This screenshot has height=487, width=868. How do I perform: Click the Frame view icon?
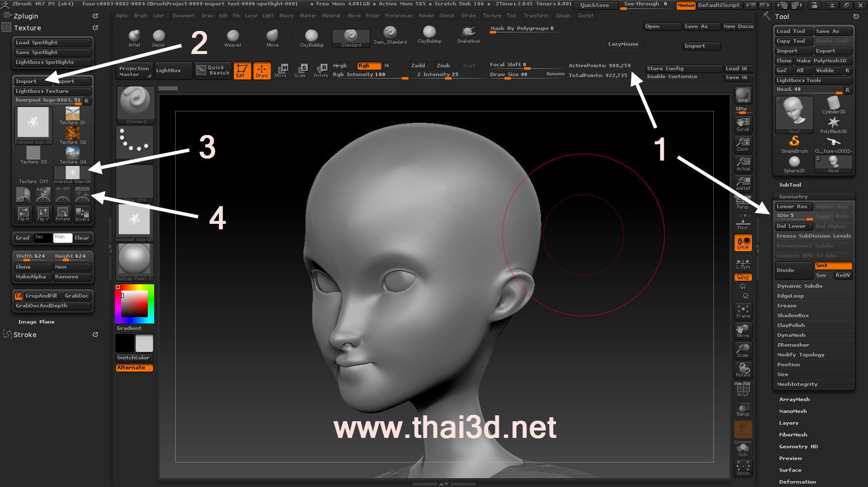pyautogui.click(x=743, y=311)
